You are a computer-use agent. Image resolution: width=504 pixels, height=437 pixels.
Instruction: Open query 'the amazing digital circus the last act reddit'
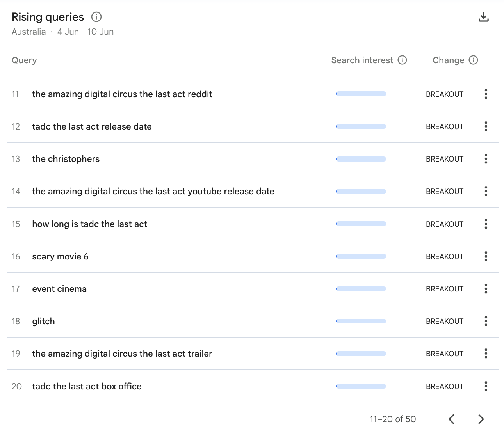pos(122,94)
